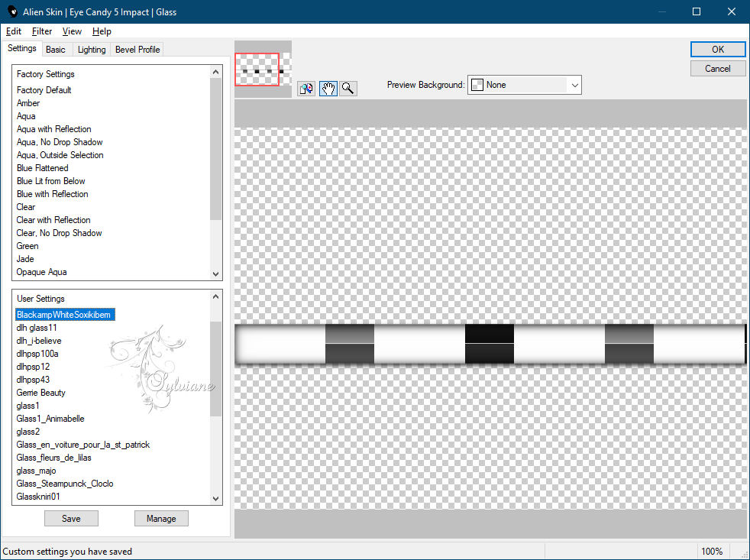Viewport: 750px width, 560px height.
Task: Select dlhpsp43 user setting
Action: tap(33, 379)
